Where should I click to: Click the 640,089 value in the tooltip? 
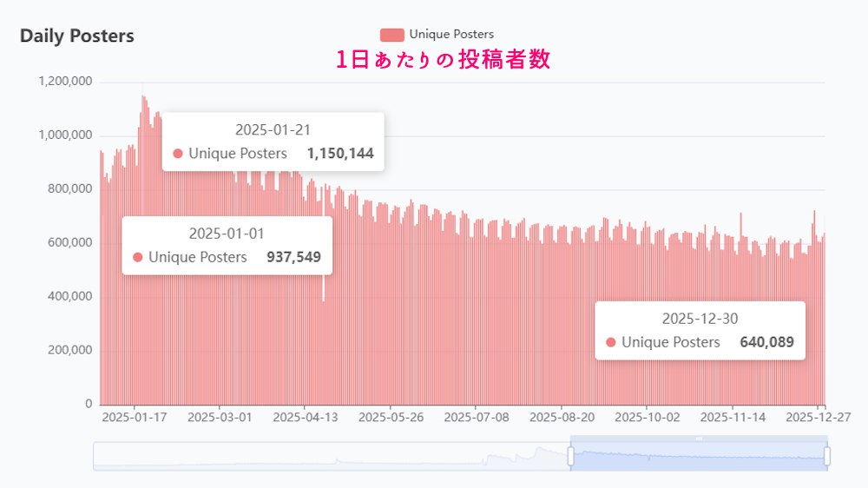coord(766,343)
